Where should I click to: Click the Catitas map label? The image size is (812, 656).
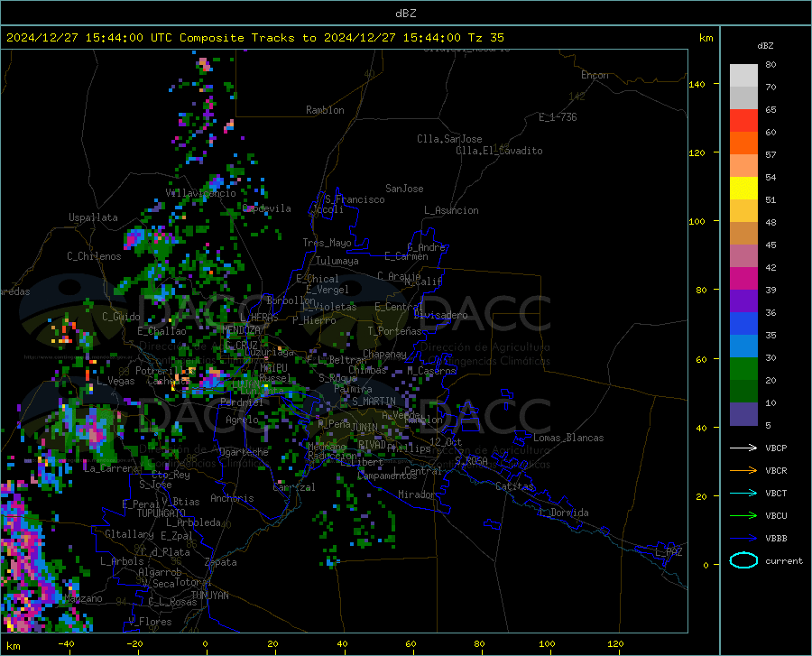click(x=514, y=486)
